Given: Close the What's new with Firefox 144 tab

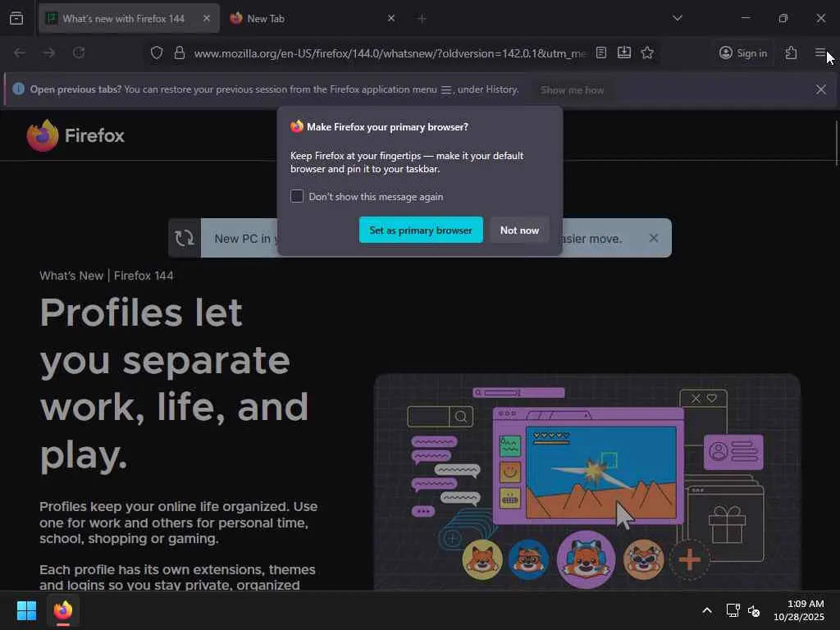Looking at the screenshot, I should click(x=207, y=18).
